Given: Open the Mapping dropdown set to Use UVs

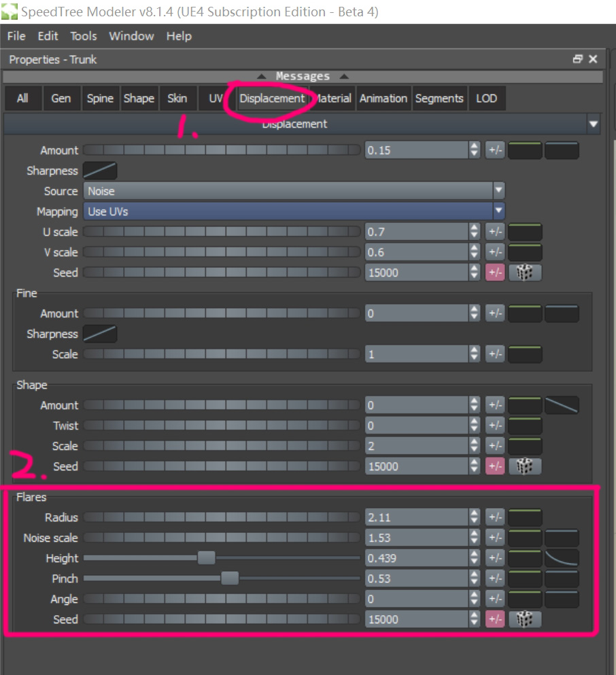Looking at the screenshot, I should (294, 211).
